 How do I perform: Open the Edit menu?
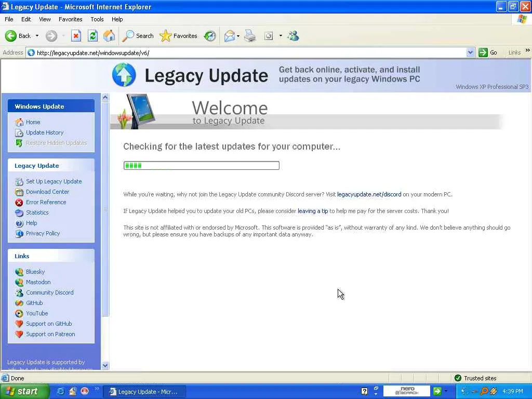coord(26,19)
